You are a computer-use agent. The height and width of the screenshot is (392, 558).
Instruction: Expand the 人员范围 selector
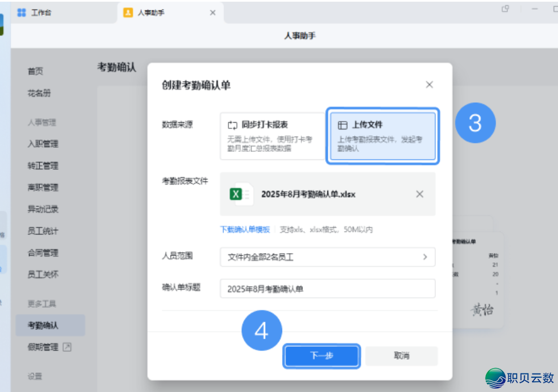(x=327, y=257)
